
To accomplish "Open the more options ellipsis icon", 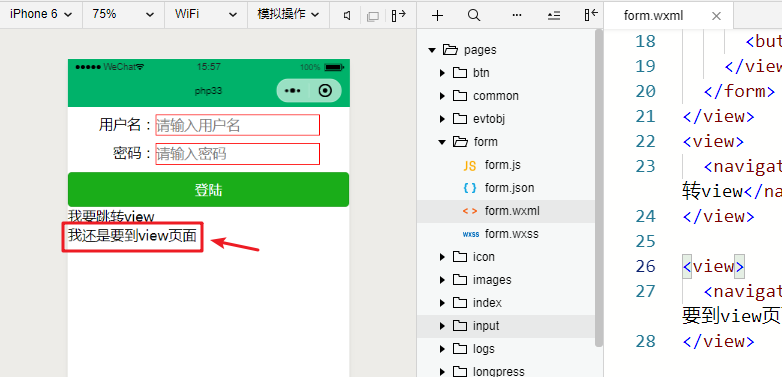I will tap(517, 15).
